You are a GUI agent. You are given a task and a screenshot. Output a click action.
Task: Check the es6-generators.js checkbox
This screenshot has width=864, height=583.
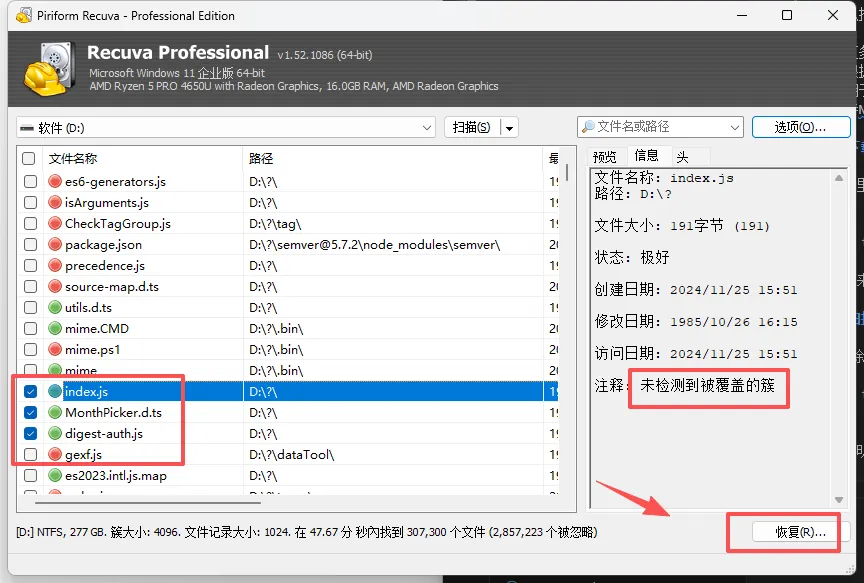[30, 181]
